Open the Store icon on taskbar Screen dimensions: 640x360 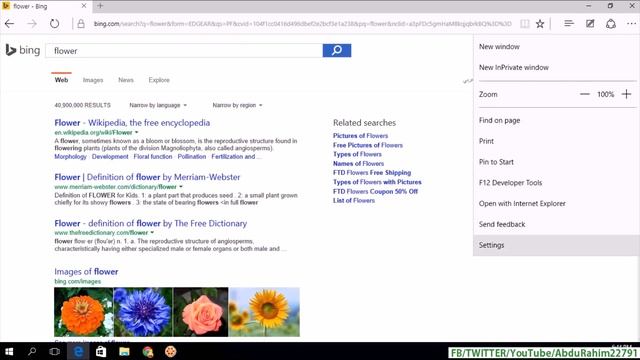tap(101, 351)
